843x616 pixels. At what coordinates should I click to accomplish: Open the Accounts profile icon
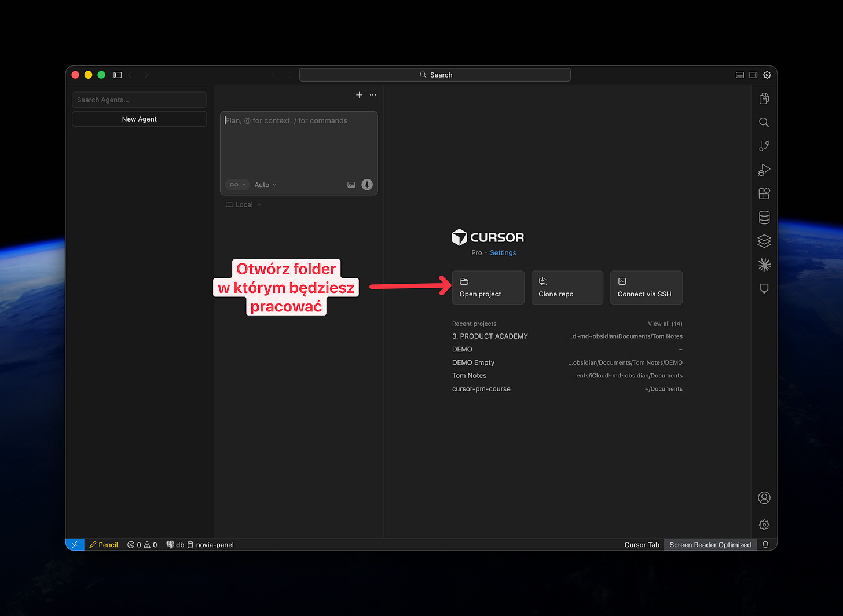click(764, 498)
